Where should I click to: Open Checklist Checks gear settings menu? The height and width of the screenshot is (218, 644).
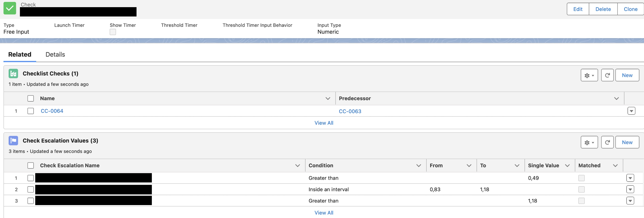pos(589,75)
